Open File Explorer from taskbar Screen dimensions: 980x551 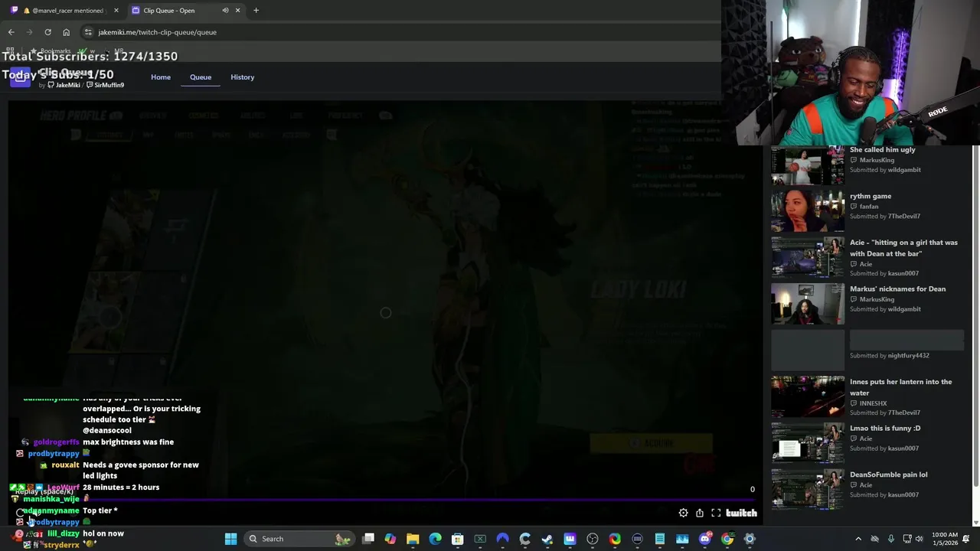[413, 539]
